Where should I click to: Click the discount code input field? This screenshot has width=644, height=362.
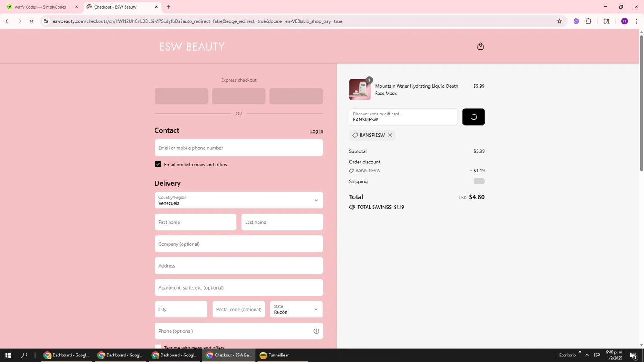pos(403,117)
